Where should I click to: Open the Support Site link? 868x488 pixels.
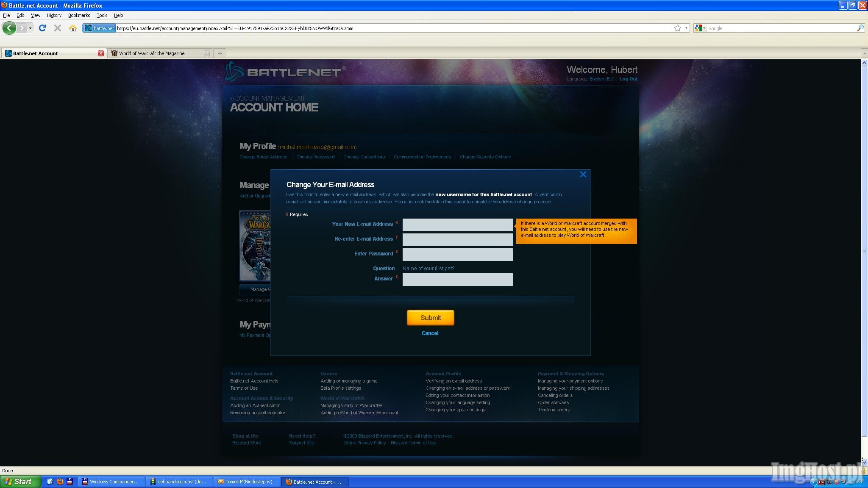point(301,443)
